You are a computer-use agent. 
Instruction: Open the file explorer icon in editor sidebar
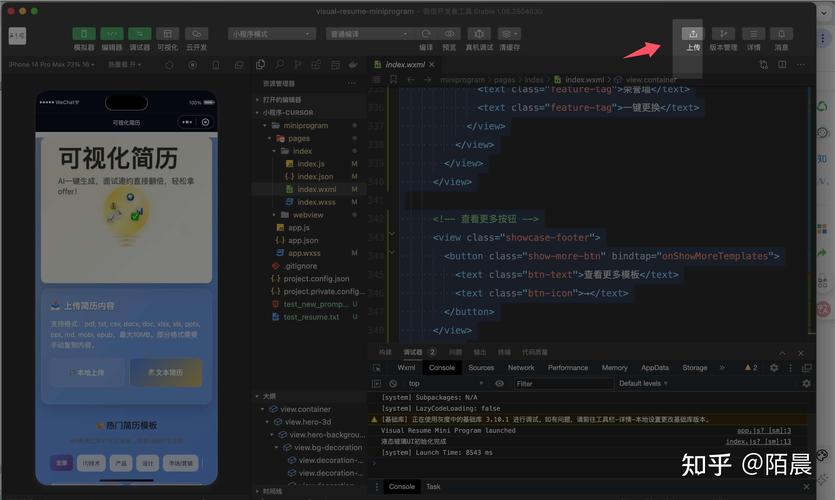point(260,64)
